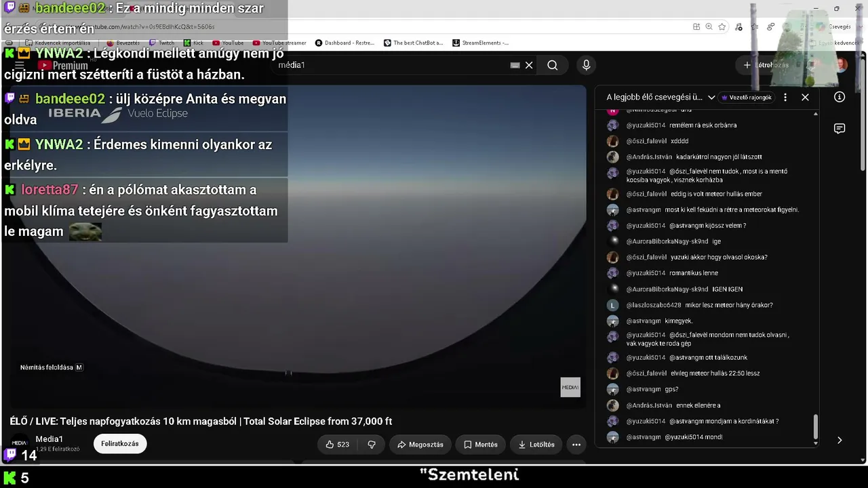Click the zoom magnifier icon in address bar
The height and width of the screenshot is (488, 868).
pos(709,26)
